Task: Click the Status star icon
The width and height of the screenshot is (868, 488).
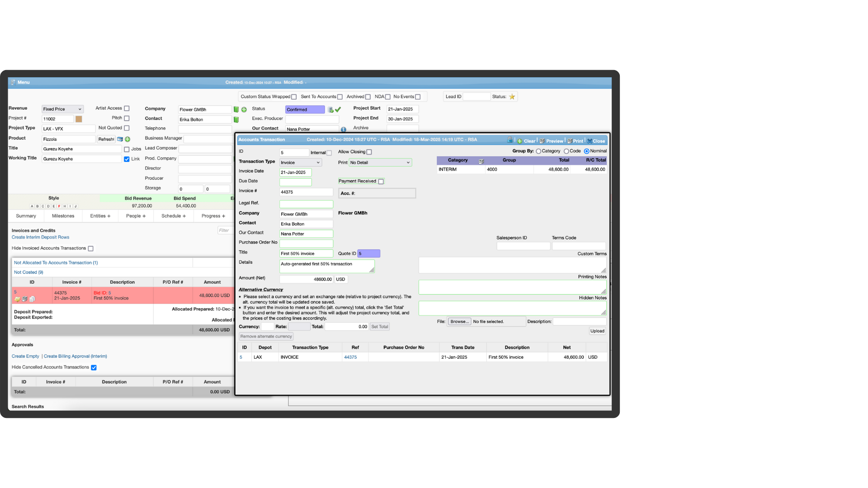Action: [x=512, y=97]
